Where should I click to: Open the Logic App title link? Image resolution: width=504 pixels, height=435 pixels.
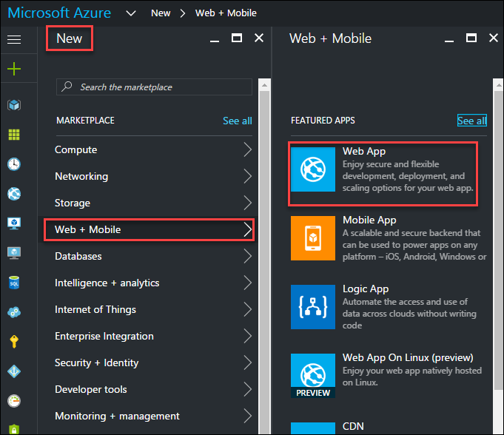pos(366,289)
